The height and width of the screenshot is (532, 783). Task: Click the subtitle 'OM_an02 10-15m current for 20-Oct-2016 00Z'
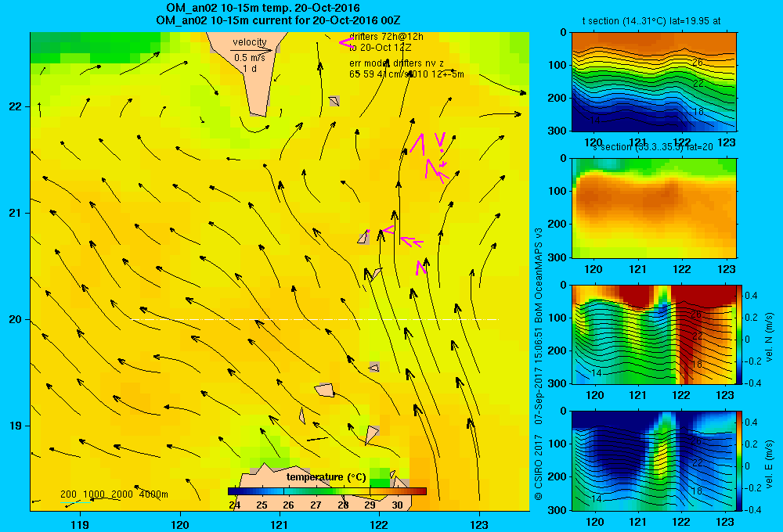278,20
